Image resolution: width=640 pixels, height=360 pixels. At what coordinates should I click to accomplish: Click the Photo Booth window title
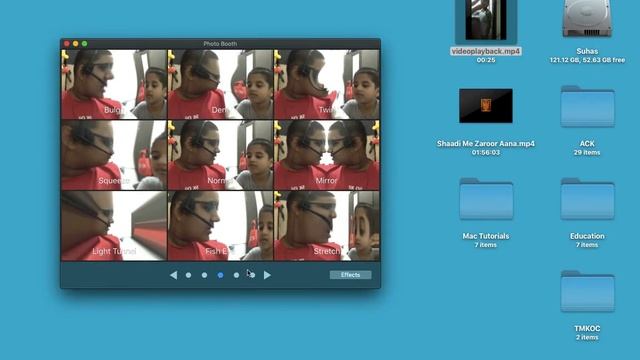click(x=220, y=44)
